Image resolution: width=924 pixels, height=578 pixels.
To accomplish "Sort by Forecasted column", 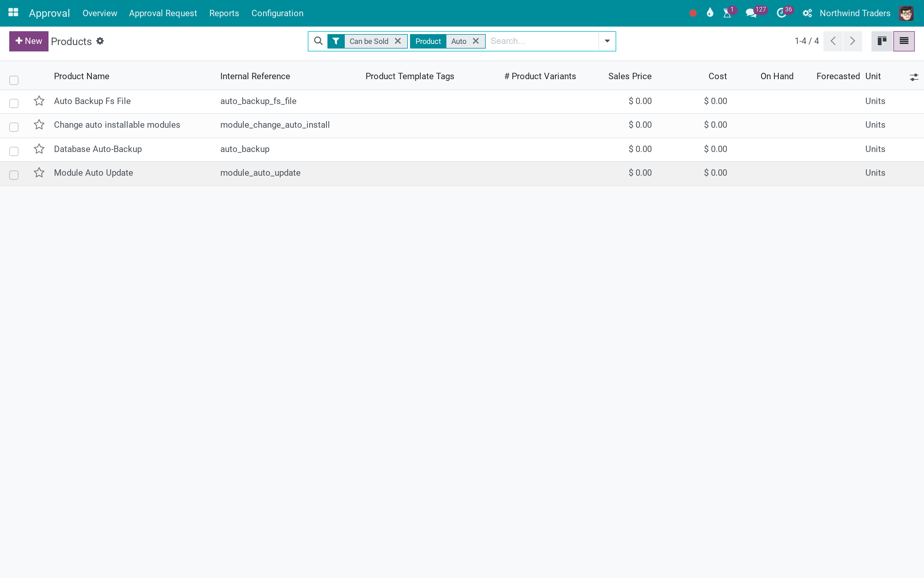I will click(838, 76).
